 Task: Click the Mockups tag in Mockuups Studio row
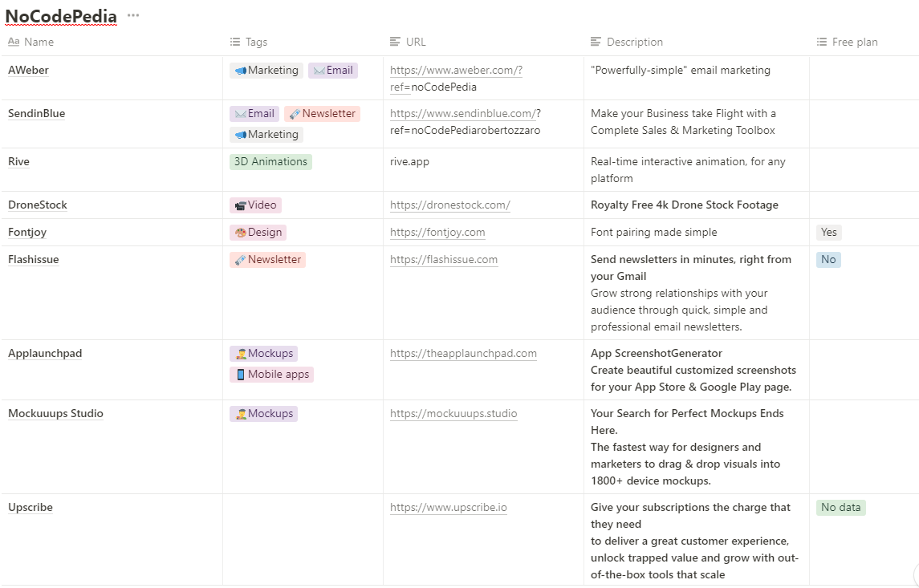coord(264,413)
